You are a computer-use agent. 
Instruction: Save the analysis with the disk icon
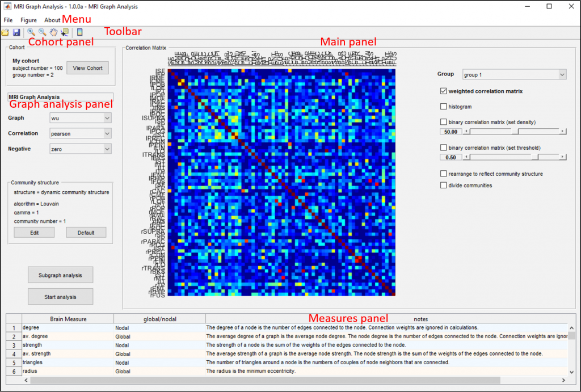point(16,32)
